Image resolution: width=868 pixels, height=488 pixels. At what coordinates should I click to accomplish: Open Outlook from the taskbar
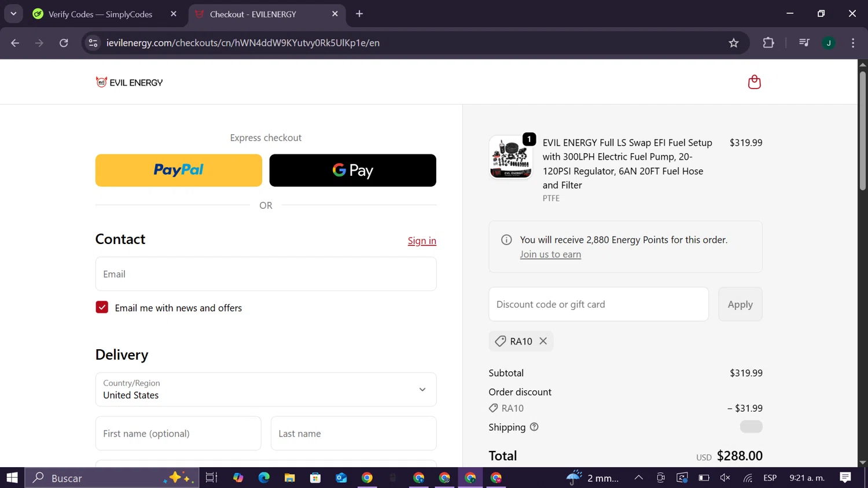pyautogui.click(x=341, y=478)
